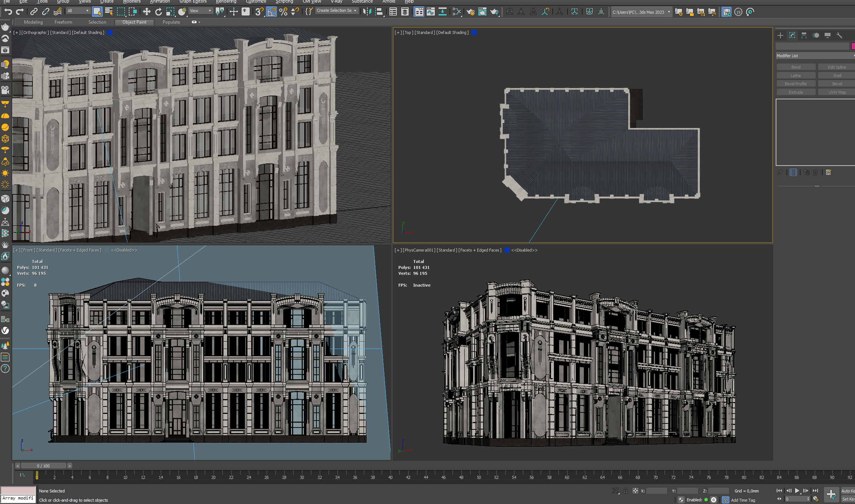Viewport: 855px width, 504px height.
Task: Open the Customize menu
Action: (256, 1)
